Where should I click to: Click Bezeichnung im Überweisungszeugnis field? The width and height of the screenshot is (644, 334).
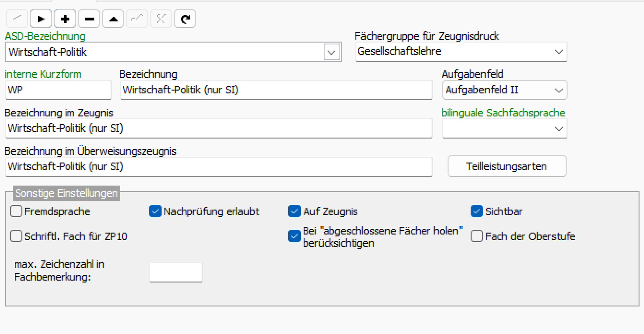click(219, 167)
